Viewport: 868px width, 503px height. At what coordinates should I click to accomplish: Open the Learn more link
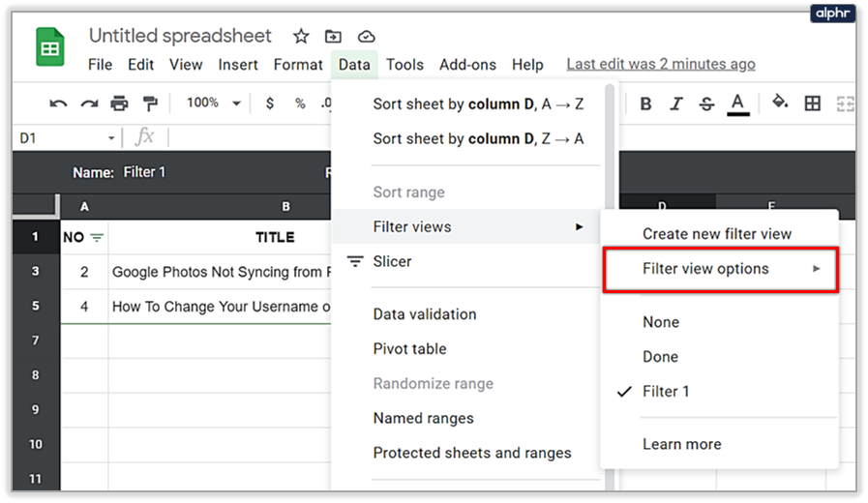point(681,445)
